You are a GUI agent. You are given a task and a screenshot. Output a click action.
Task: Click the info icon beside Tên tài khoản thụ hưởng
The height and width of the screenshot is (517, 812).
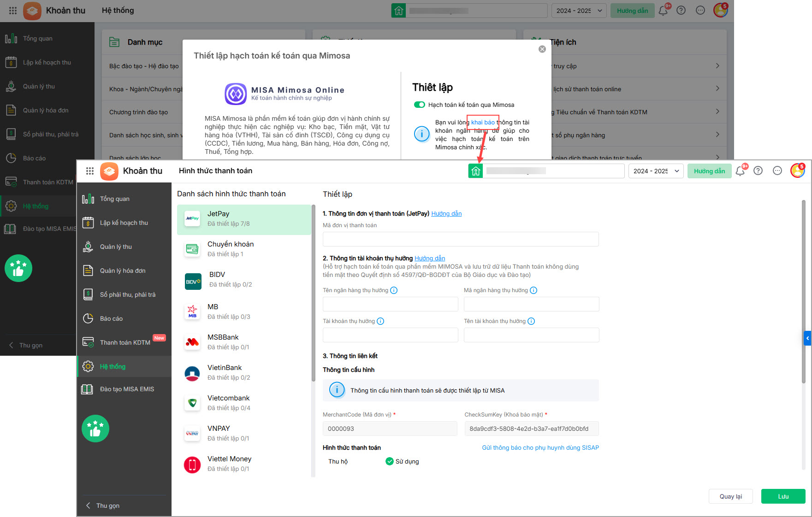click(x=531, y=321)
